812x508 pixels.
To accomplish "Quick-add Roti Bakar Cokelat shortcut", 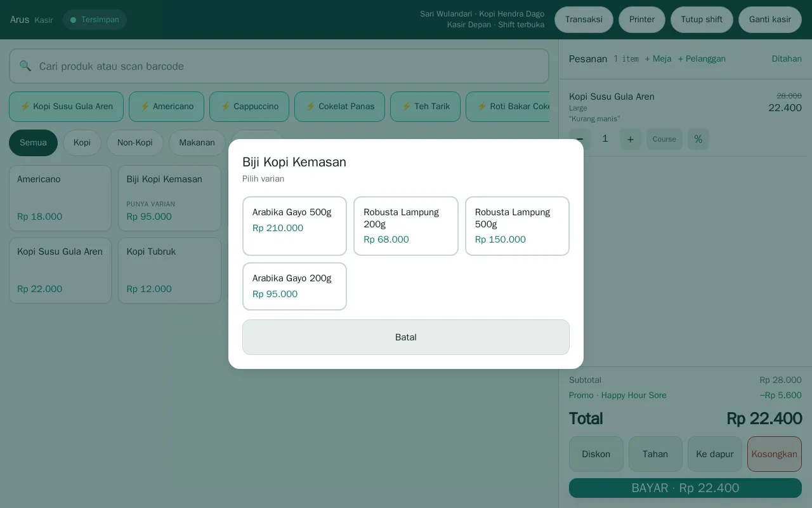I will 509,107.
